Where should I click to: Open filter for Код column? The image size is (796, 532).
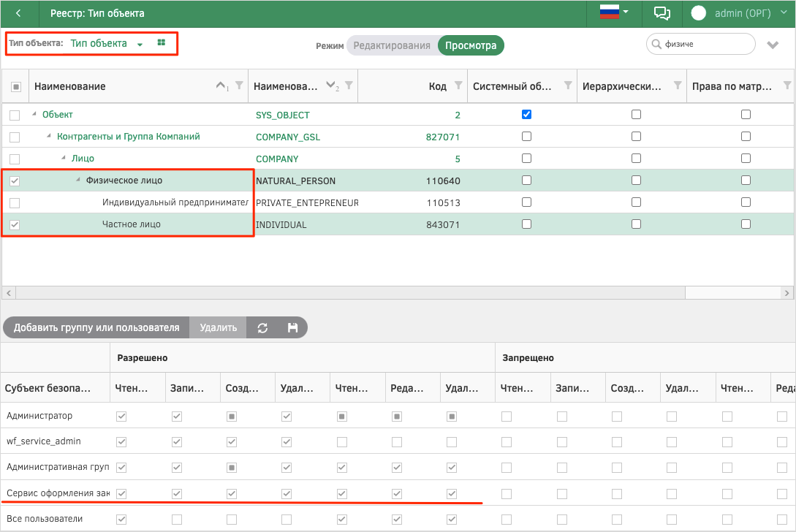point(458,85)
